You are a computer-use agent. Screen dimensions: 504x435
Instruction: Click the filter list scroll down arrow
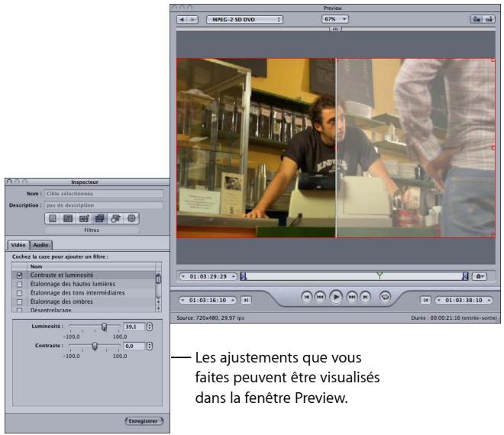158,309
